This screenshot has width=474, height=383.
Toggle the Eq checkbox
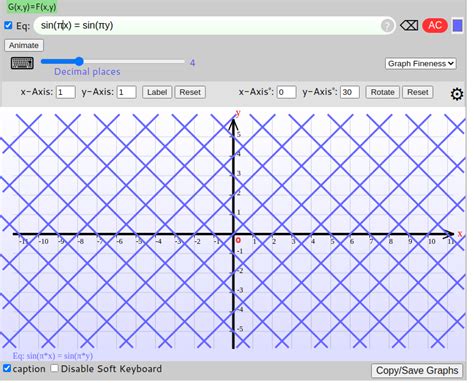point(8,26)
